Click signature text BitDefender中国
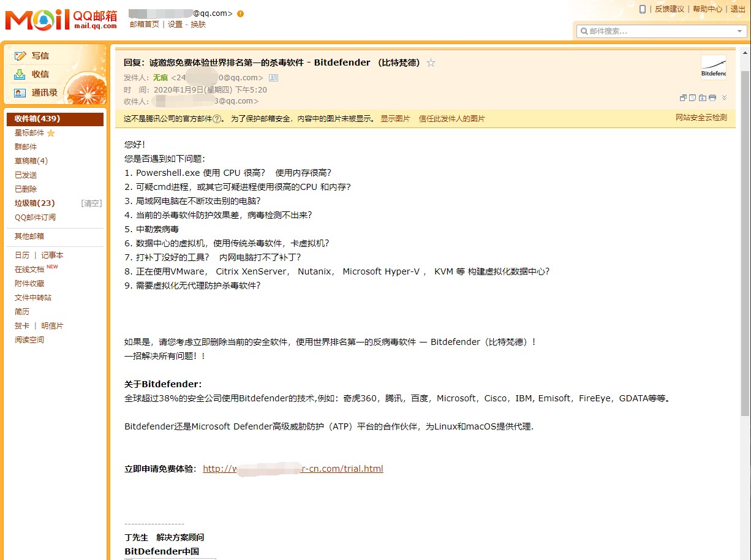The image size is (751, 560). click(162, 551)
